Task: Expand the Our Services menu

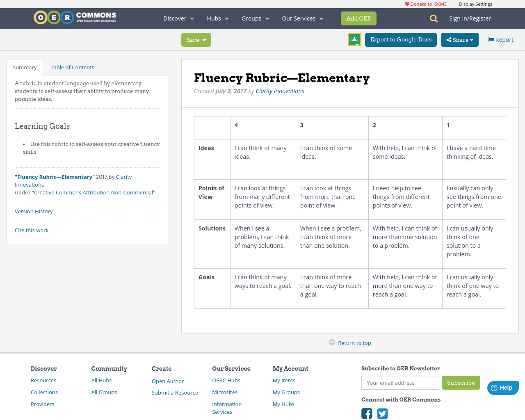Action: coord(302,18)
